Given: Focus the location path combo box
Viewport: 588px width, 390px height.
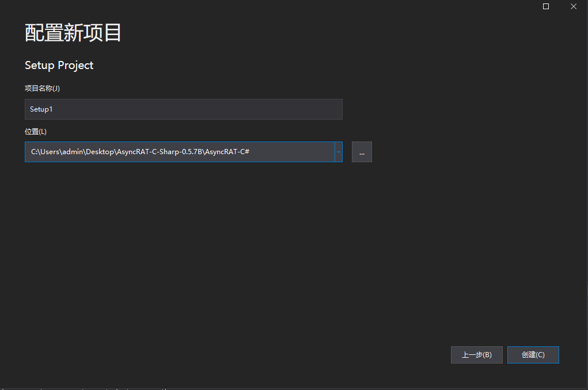Looking at the screenshot, I should pos(288,152).
